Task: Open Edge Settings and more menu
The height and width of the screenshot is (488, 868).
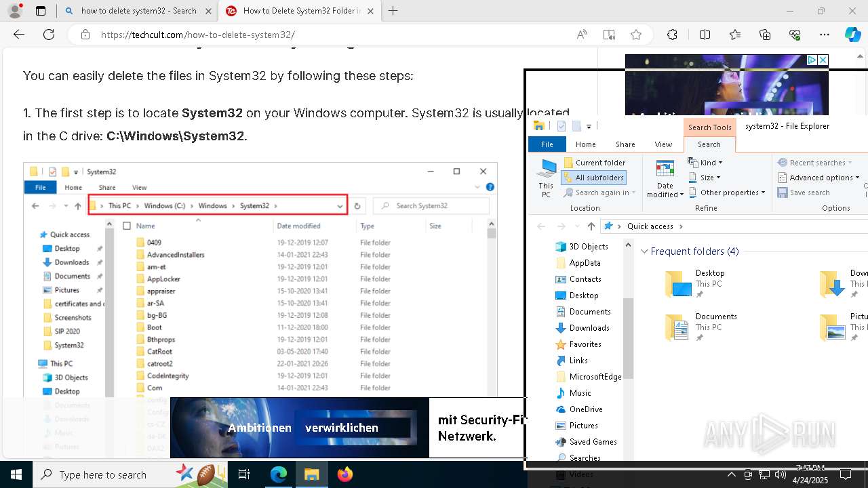Action: click(x=825, y=35)
